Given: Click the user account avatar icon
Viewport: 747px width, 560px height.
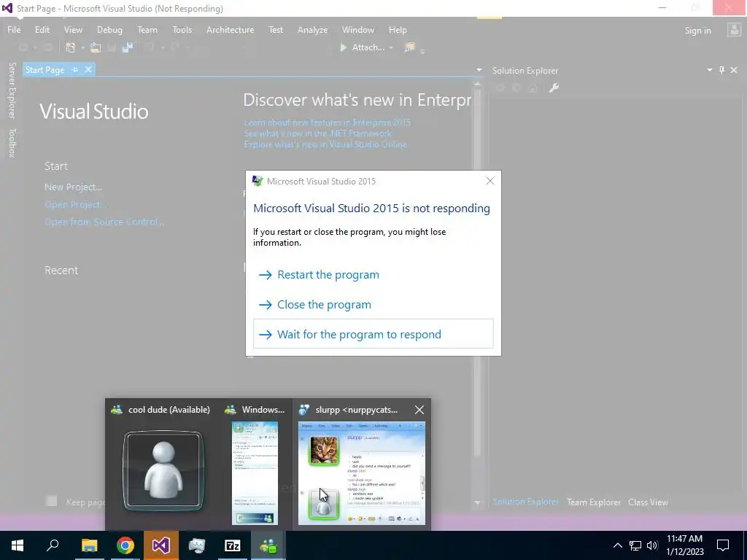Looking at the screenshot, I should 734,30.
